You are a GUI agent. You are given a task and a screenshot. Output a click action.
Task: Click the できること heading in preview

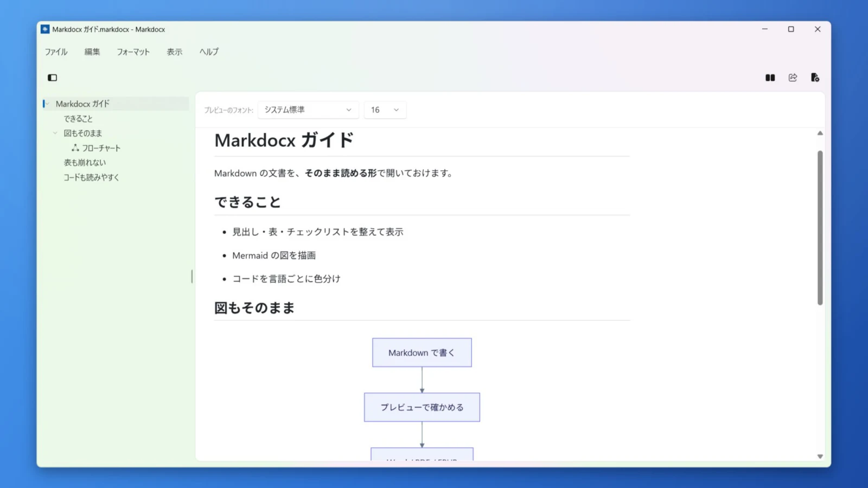[247, 202]
